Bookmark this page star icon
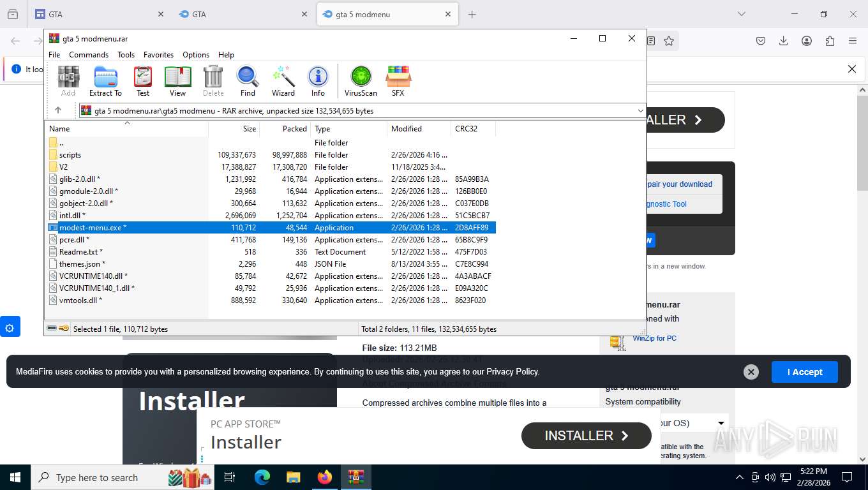Viewport: 868px width, 490px height. point(668,41)
